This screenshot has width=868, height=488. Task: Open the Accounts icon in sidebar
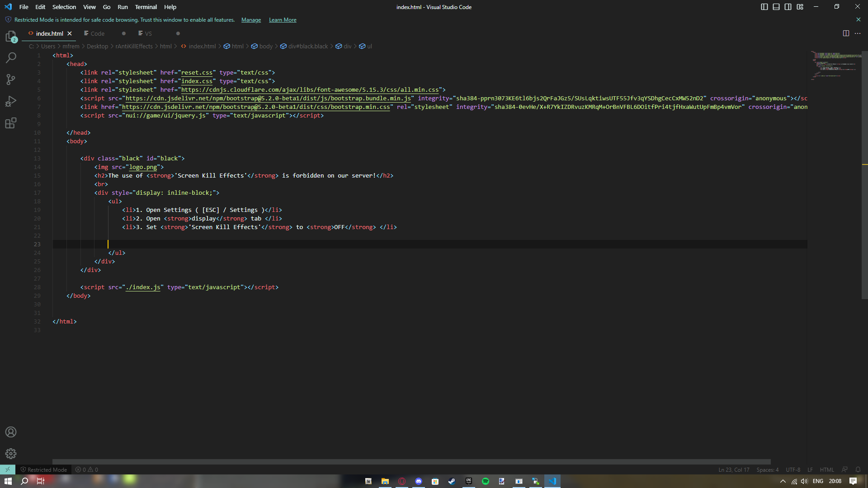[x=11, y=432]
